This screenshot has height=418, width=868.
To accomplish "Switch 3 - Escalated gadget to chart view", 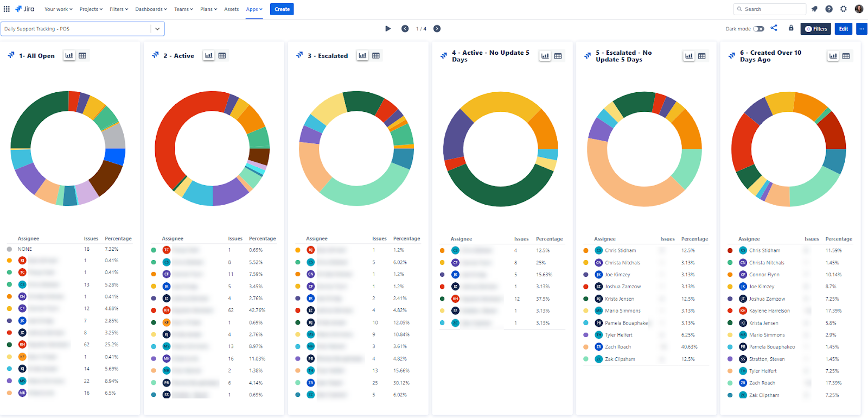I will click(x=362, y=55).
